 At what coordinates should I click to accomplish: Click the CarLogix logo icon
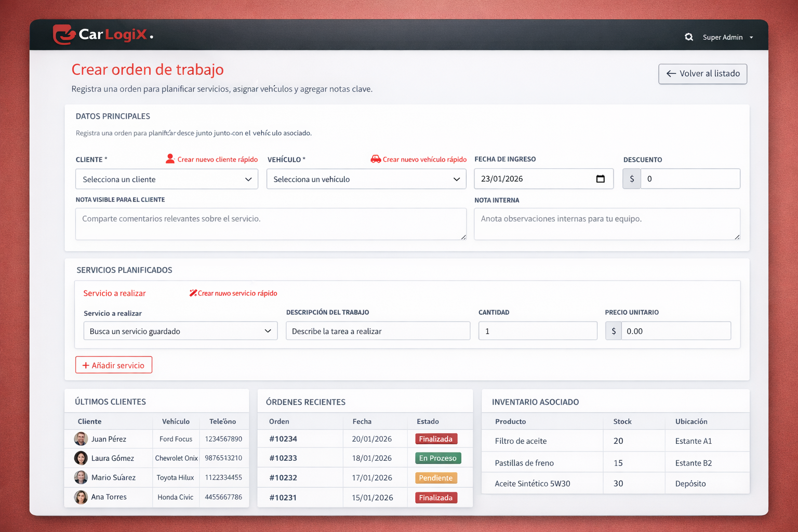64,35
